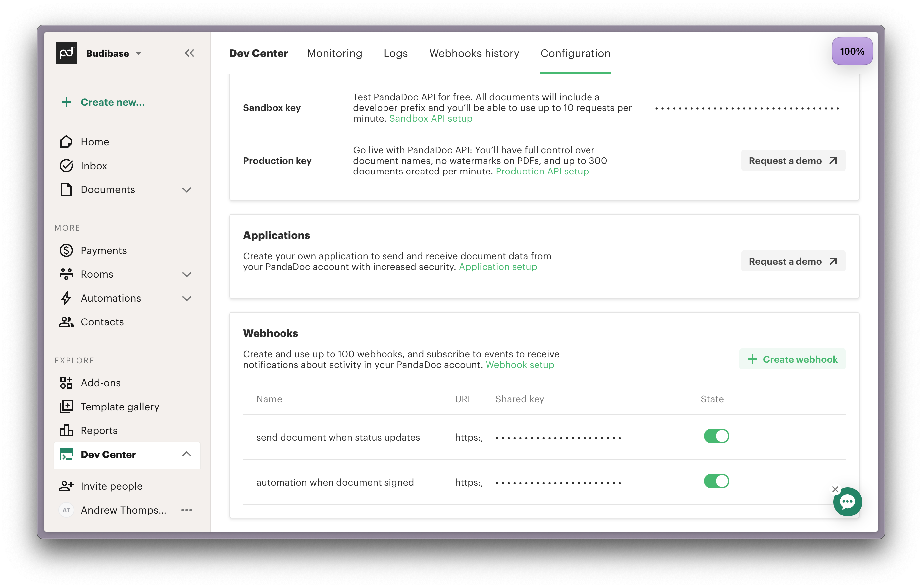Screen dimensions: 922x588
Task: Turn off the 'automation when document signed' webhook
Action: [x=716, y=481]
